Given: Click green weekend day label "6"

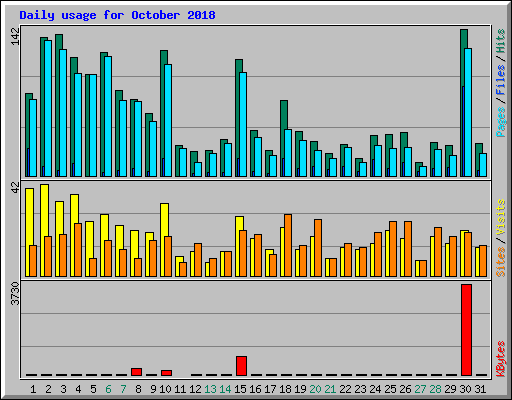Looking at the screenshot, I should click(x=108, y=389).
